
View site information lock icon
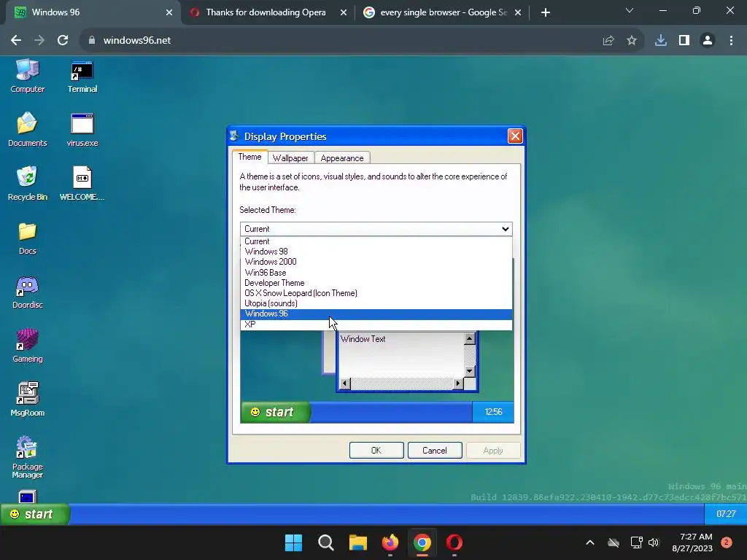tap(92, 41)
